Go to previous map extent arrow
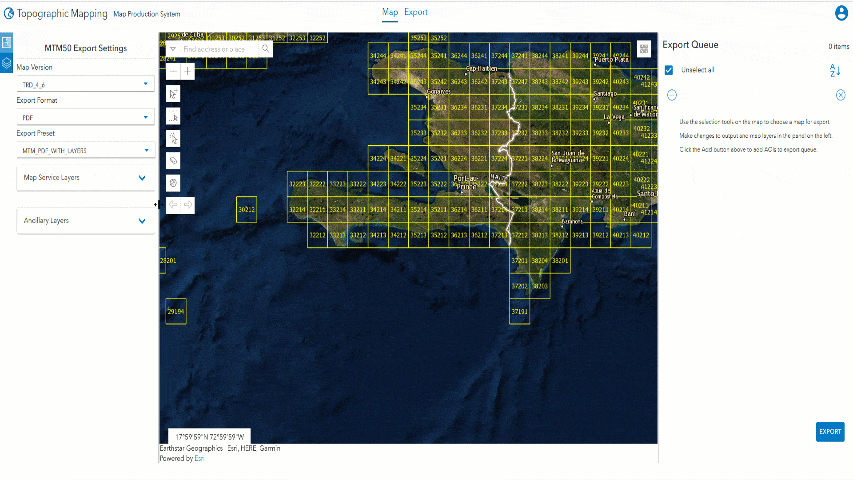 pos(173,205)
